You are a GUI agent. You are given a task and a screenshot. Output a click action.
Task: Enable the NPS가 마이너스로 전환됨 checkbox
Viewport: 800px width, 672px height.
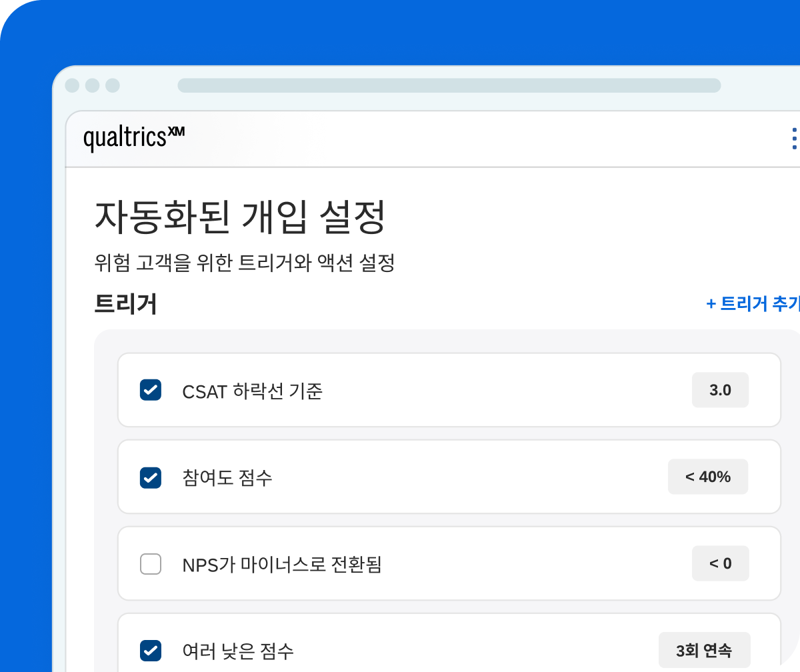(151, 564)
